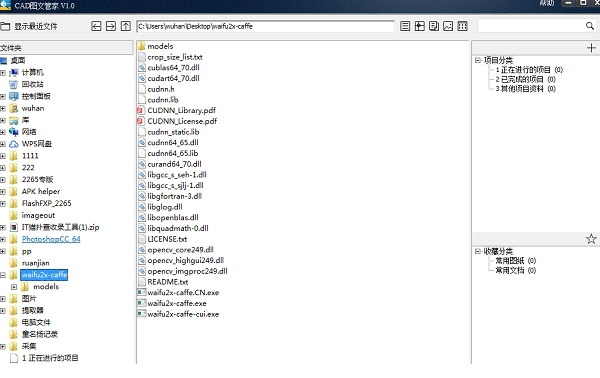Viewport: 600px width, 378px height.
Task: Select cudnn_static.lib file
Action: click(x=173, y=132)
